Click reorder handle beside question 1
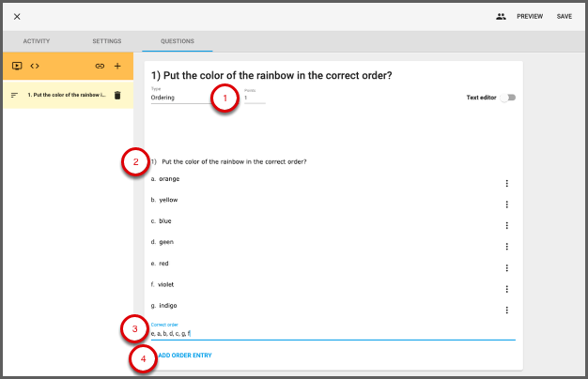588x379 pixels. (14, 95)
